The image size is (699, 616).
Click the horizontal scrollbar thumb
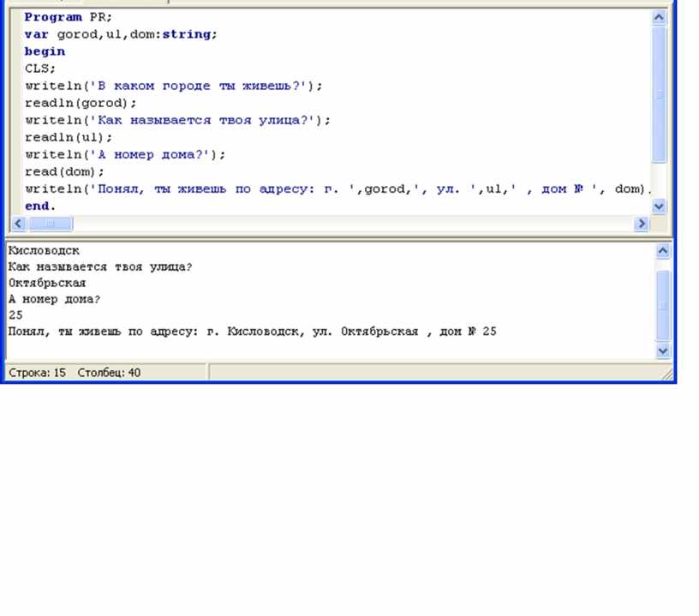coord(51,224)
